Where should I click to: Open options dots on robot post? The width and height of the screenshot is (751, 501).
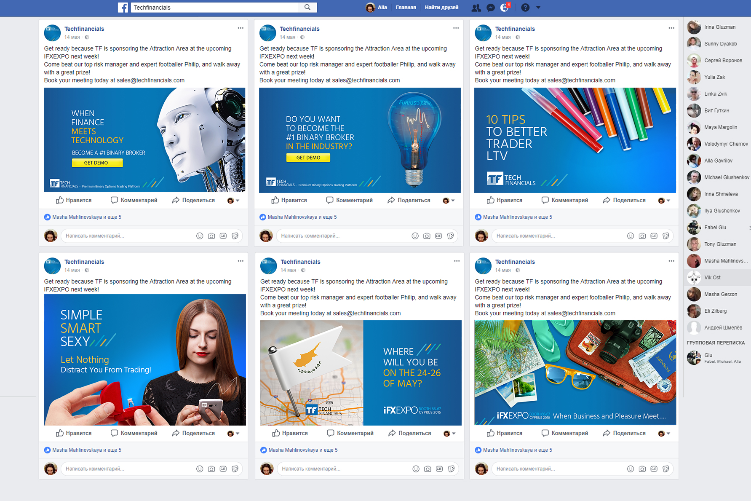tap(240, 28)
